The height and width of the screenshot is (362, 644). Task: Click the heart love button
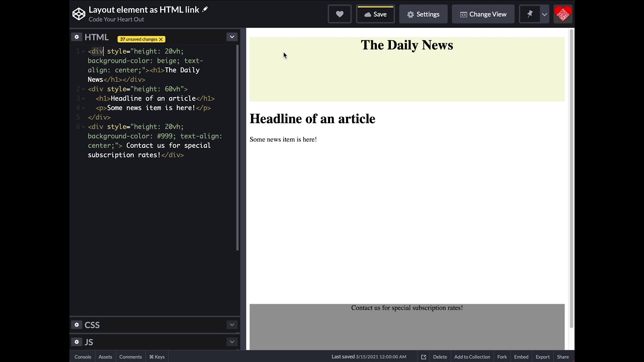coord(340,14)
